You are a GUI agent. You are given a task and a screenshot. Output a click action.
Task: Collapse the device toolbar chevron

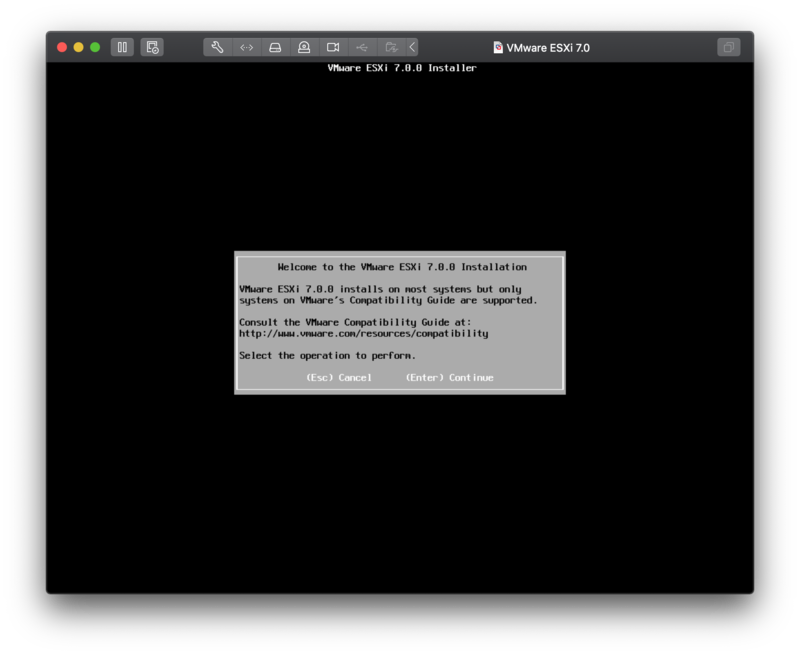(412, 47)
